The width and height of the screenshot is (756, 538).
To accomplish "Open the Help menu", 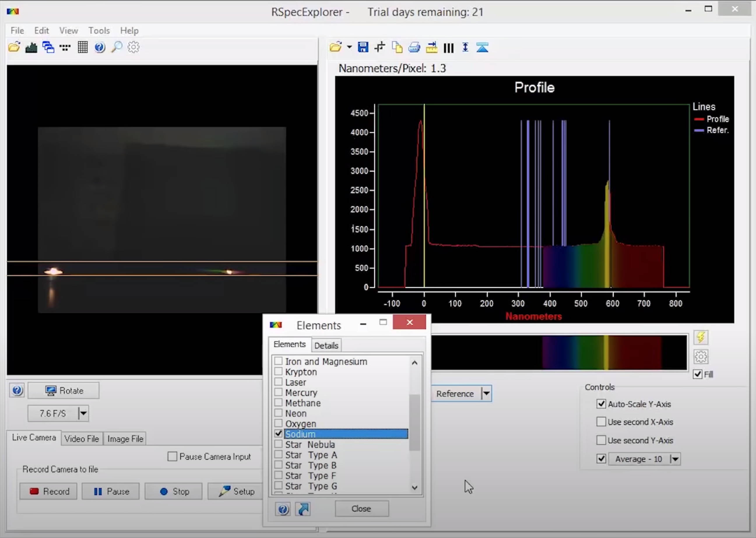I will click(x=129, y=31).
